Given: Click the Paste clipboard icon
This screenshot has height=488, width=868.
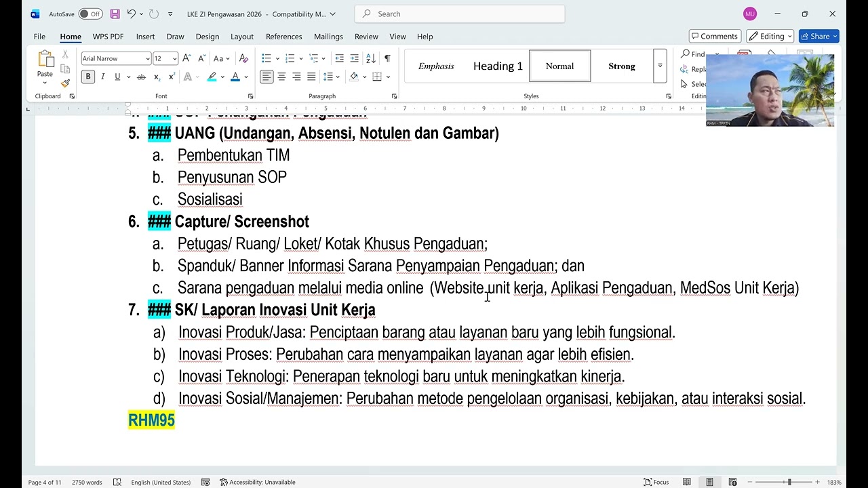Looking at the screenshot, I should point(45,60).
